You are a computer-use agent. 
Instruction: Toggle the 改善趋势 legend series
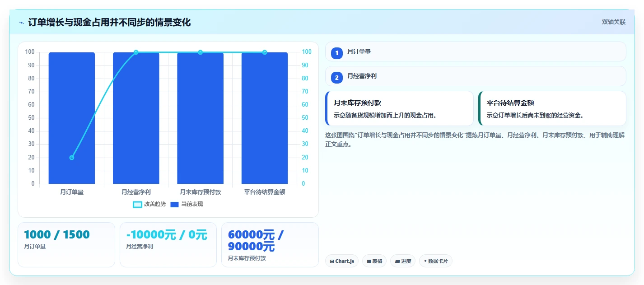(149, 204)
